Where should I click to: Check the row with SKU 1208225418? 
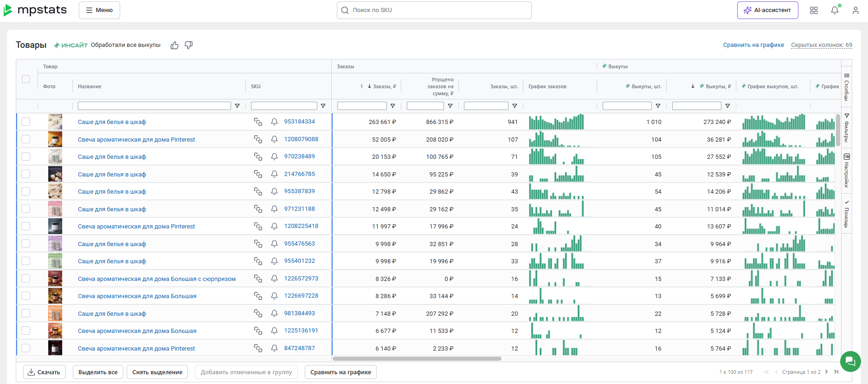26,226
